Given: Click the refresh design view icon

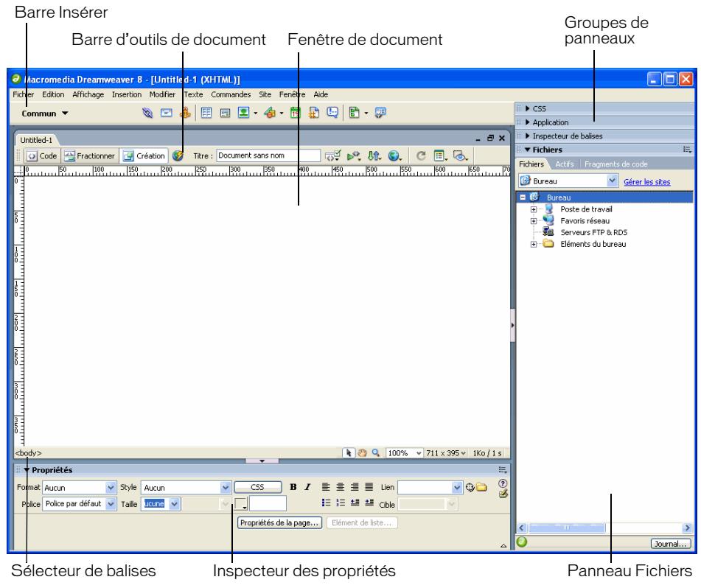Looking at the screenshot, I should click(x=421, y=155).
